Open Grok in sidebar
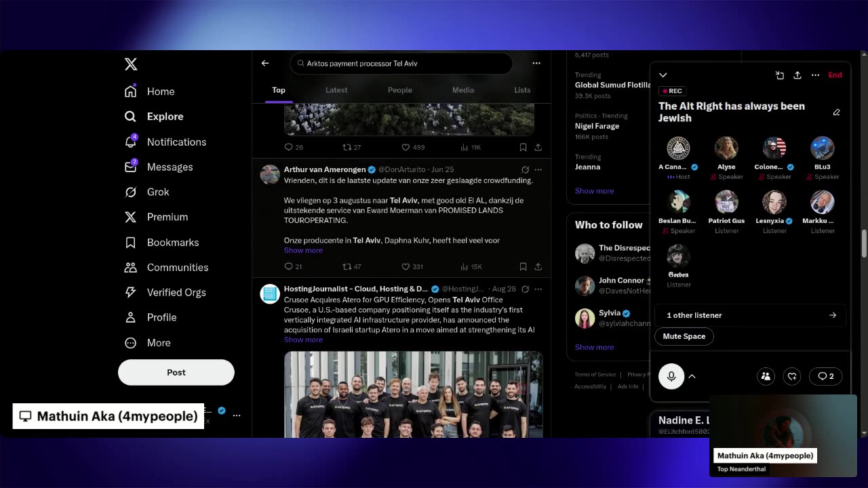868x488 pixels. pos(146,192)
